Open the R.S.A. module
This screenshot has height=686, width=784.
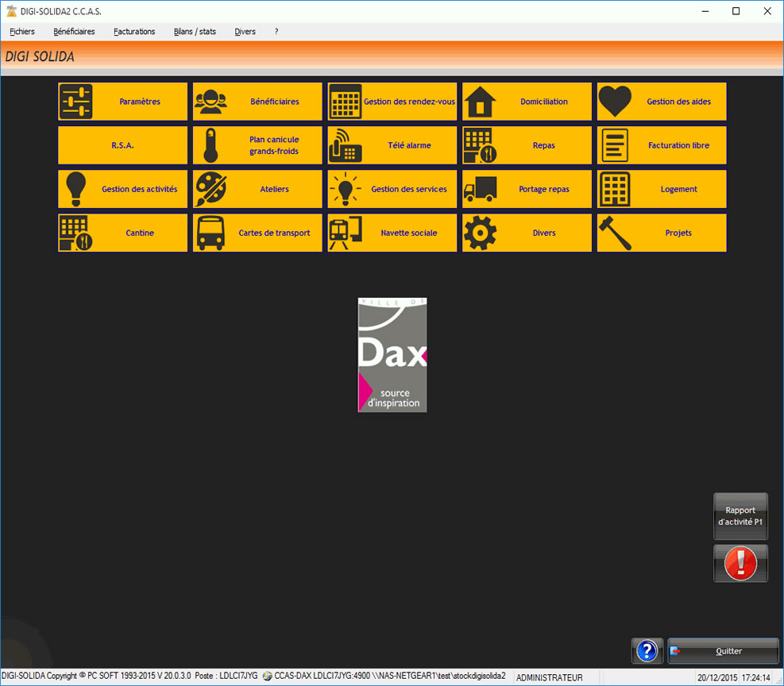pos(122,145)
